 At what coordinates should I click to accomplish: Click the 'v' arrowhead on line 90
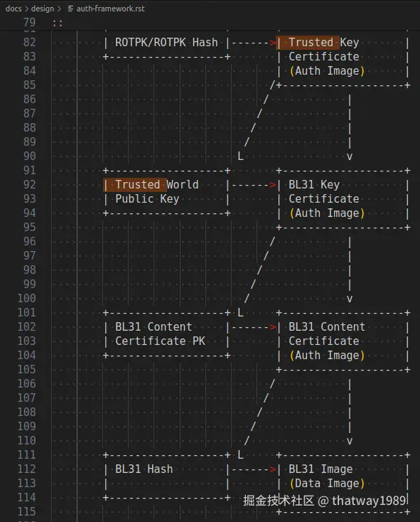pyautogui.click(x=350, y=156)
